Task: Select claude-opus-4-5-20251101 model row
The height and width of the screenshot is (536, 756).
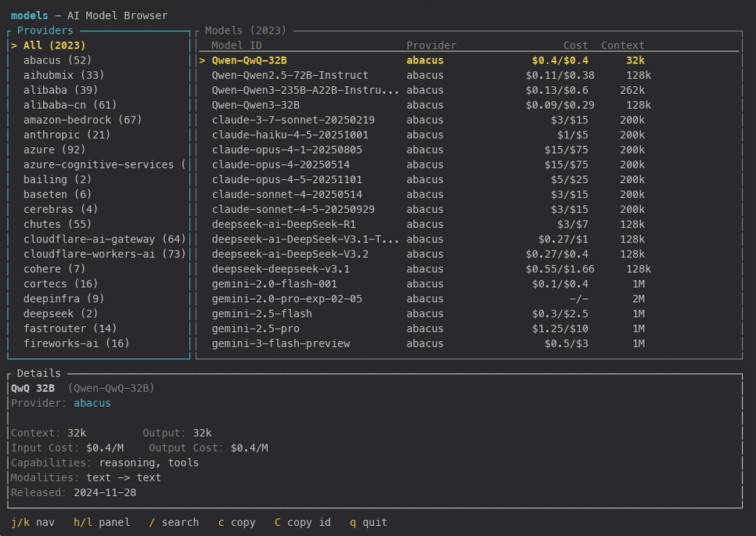Action: coord(286,179)
